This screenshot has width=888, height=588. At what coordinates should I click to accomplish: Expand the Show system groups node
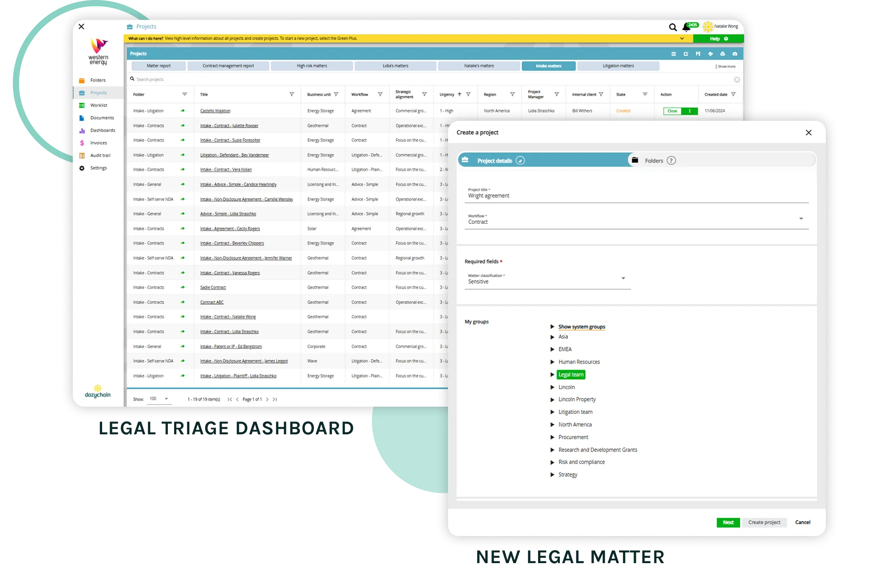[552, 326]
